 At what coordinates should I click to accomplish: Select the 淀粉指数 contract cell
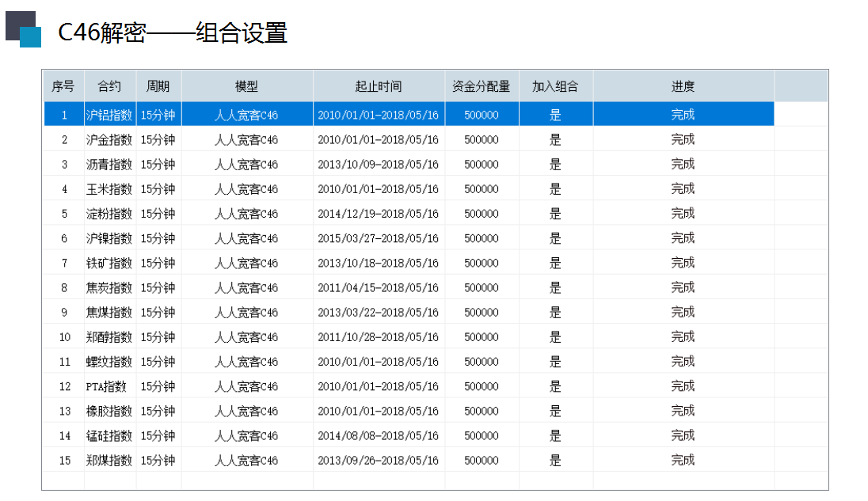(109, 214)
